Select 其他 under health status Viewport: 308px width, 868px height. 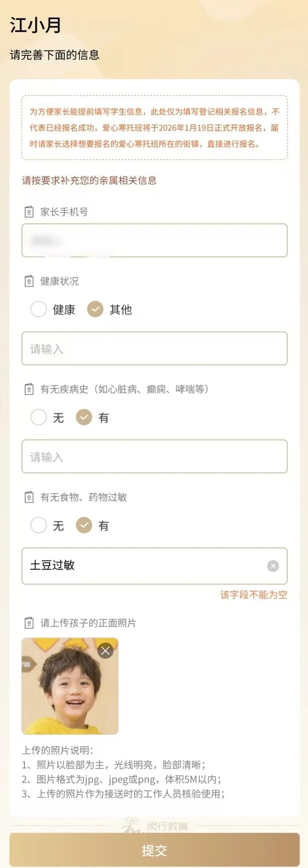click(x=95, y=309)
